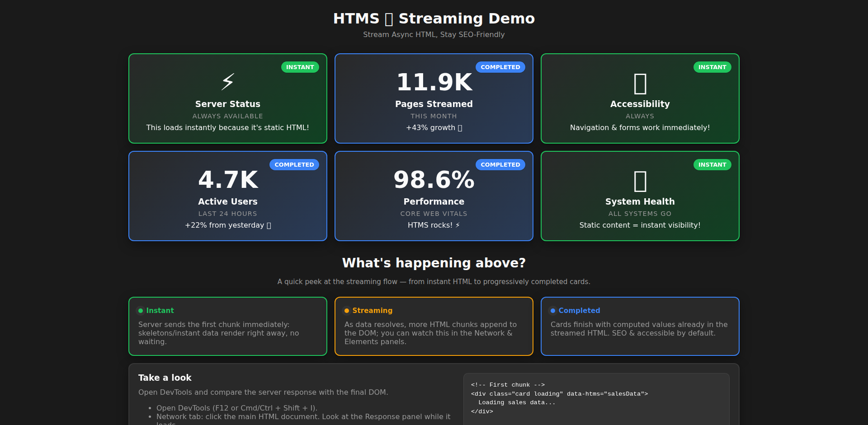Click the 'Open DevTools and compare' paragraph

(x=263, y=392)
